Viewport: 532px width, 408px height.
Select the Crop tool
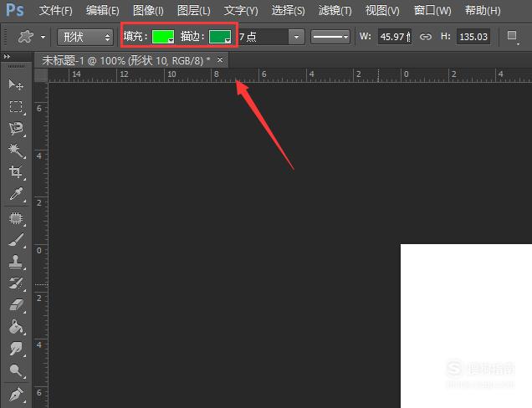tap(16, 172)
